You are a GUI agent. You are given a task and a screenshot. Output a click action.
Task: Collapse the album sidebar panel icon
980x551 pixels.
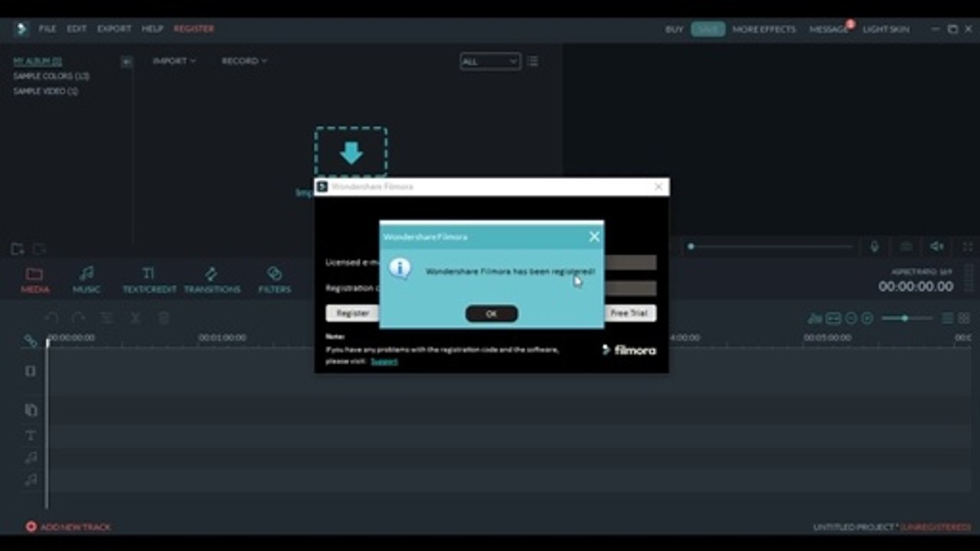pyautogui.click(x=126, y=61)
